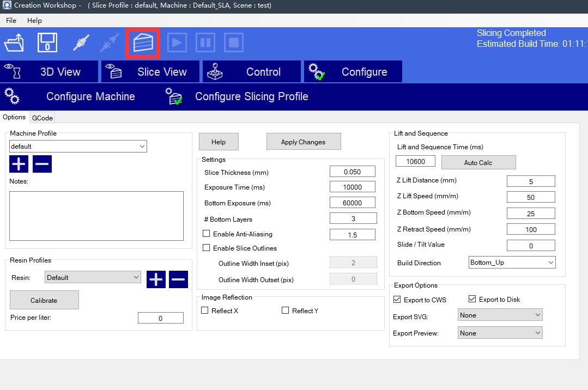The image size is (588, 390).
Task: Open the File menu
Action: coord(11,20)
